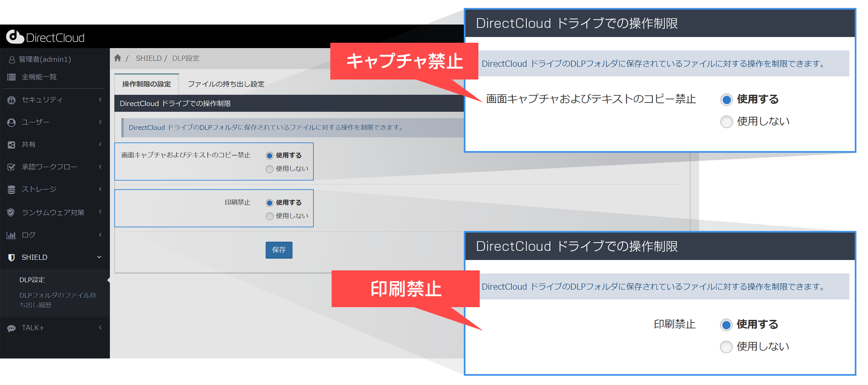The height and width of the screenshot is (385, 868).
Task: Go to home via breadcrumb house icon
Action: coord(118,58)
